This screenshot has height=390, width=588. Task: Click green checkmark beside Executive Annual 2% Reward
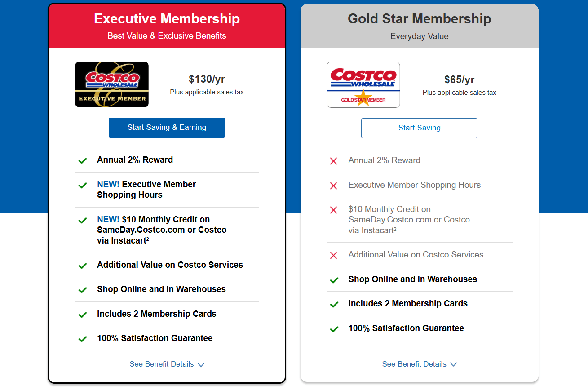(x=83, y=160)
